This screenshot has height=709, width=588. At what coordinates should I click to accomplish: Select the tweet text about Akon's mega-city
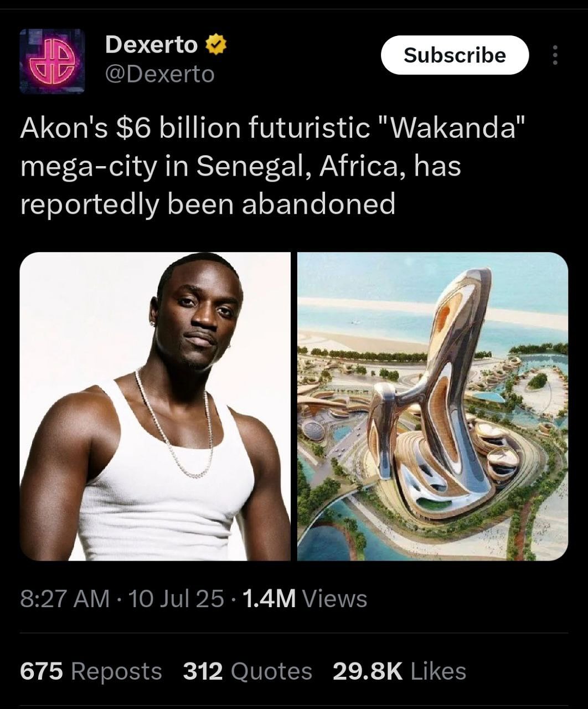click(x=271, y=166)
